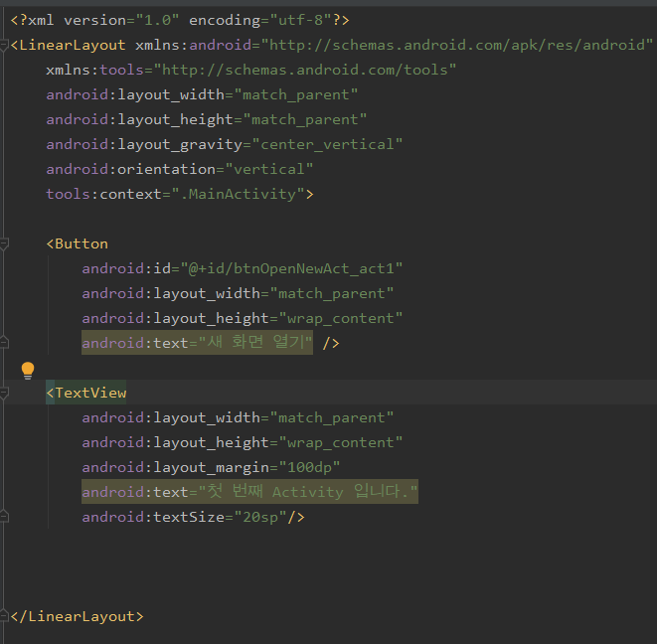Click Button's layout_width "match_parent" value
Image resolution: width=657 pixels, height=644 pixels.
331,294
